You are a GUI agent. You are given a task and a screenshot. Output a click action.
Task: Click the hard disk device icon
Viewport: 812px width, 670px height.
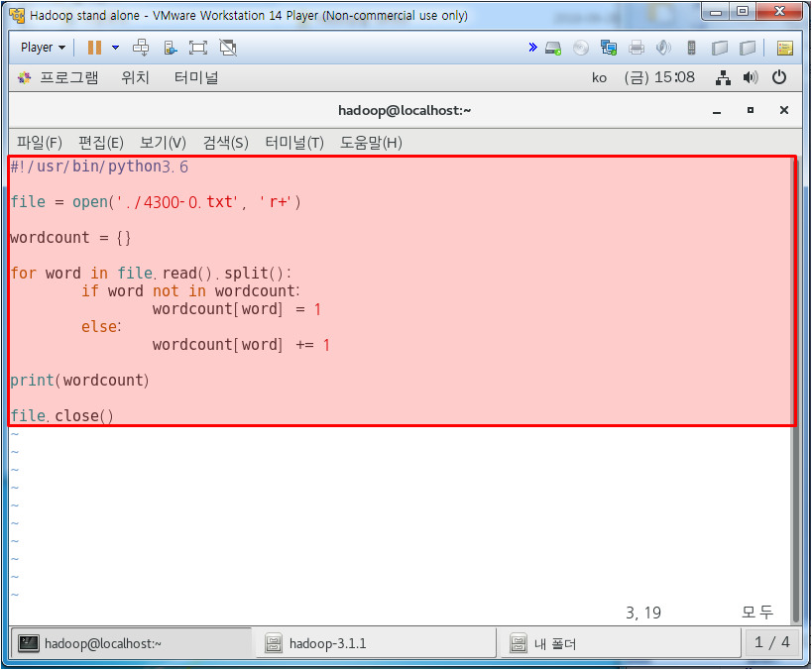[553, 49]
